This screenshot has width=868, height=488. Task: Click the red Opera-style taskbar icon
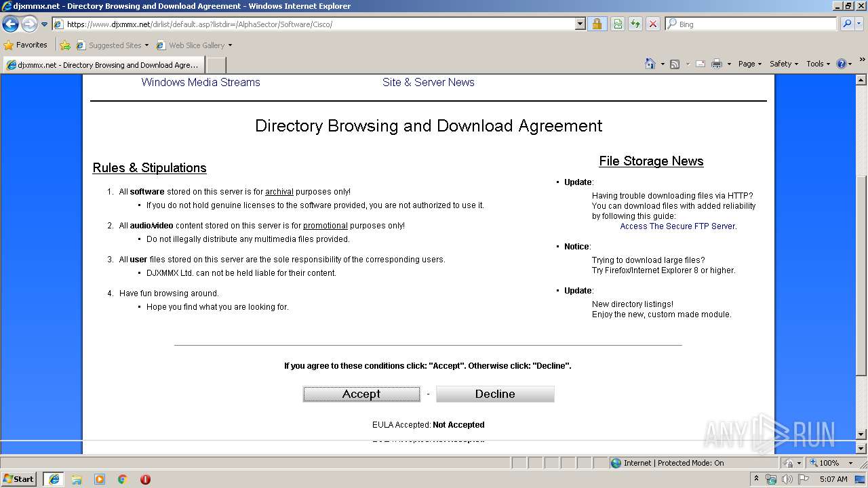pos(145,479)
